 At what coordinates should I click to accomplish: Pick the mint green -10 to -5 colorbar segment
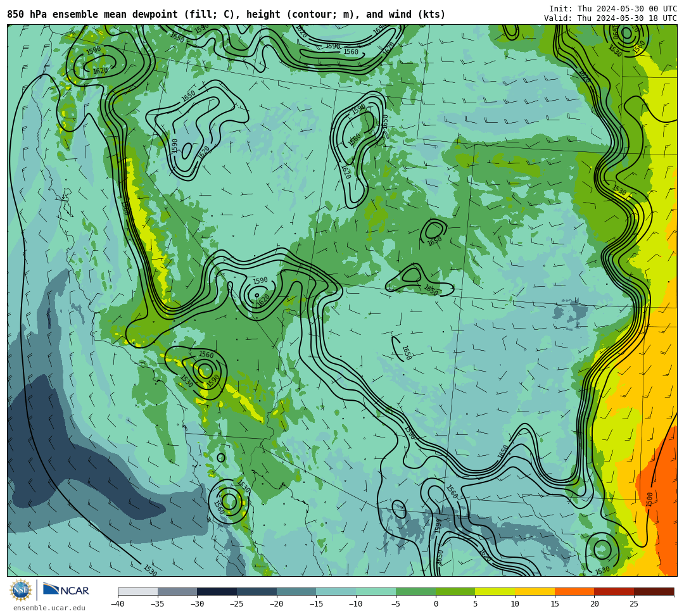click(x=376, y=591)
